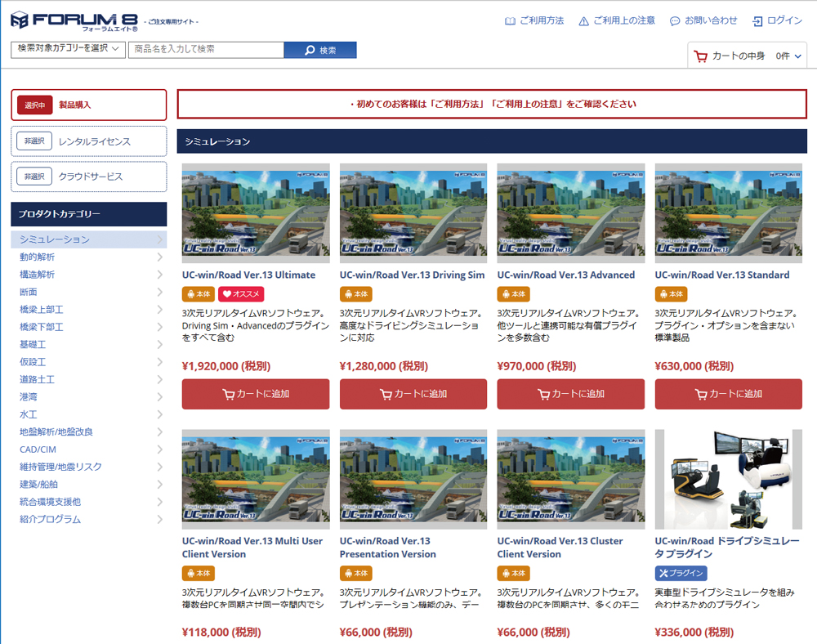This screenshot has width=817, height=644.
Task: Click the Ver.13 Ultimate product image
Action: pyautogui.click(x=256, y=213)
